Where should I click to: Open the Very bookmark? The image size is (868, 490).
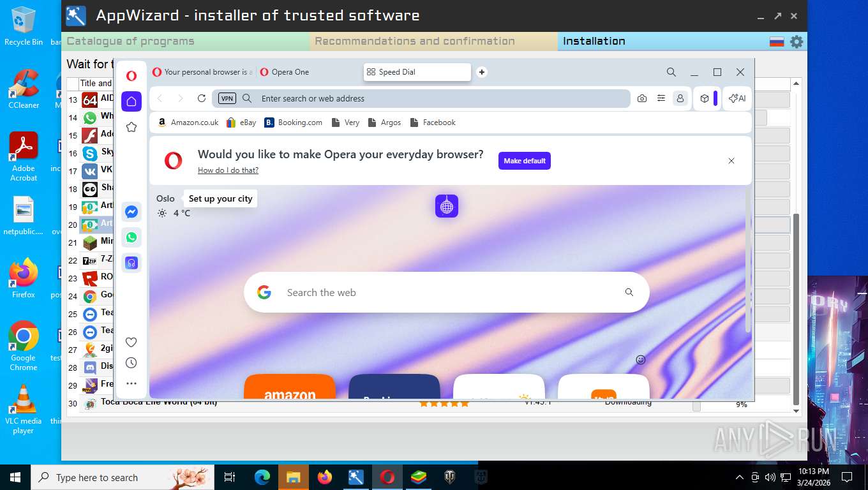pos(345,122)
